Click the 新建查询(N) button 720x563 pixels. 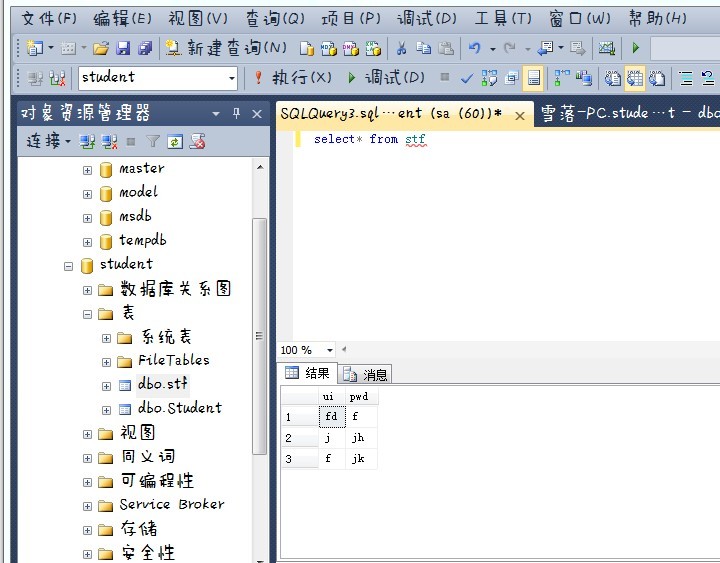click(226, 48)
